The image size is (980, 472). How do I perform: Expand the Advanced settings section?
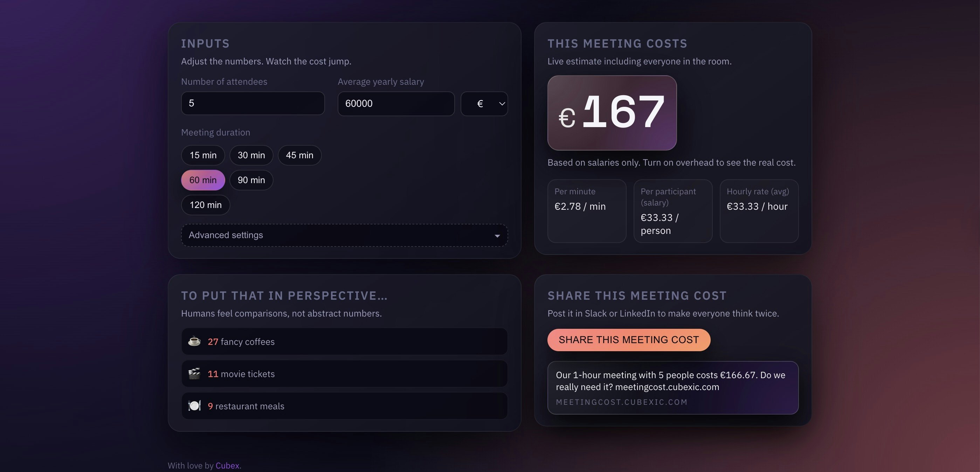(344, 235)
